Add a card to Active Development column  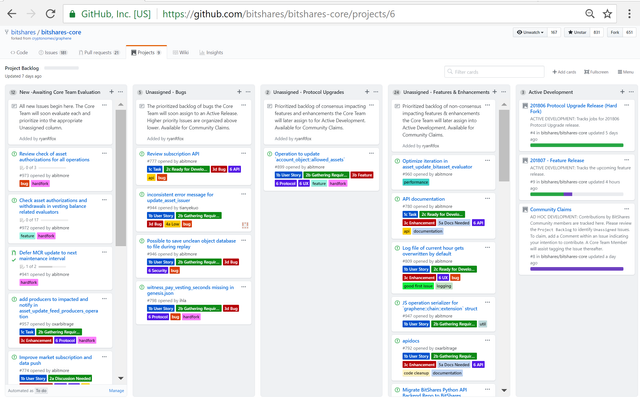[622, 92]
